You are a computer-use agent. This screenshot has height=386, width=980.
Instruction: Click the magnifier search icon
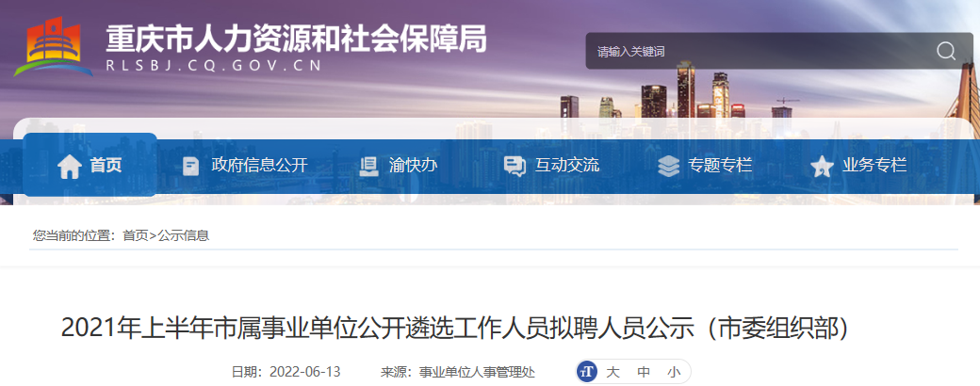click(x=946, y=51)
